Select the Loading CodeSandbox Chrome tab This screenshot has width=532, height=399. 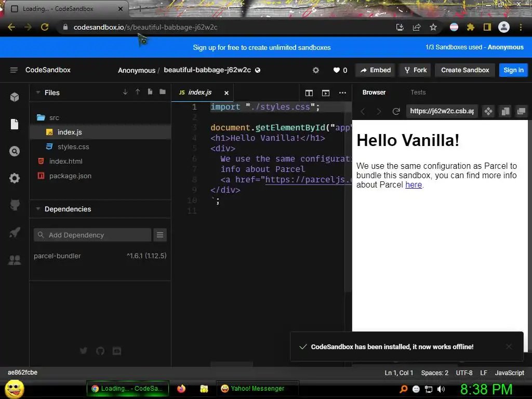[66, 9]
